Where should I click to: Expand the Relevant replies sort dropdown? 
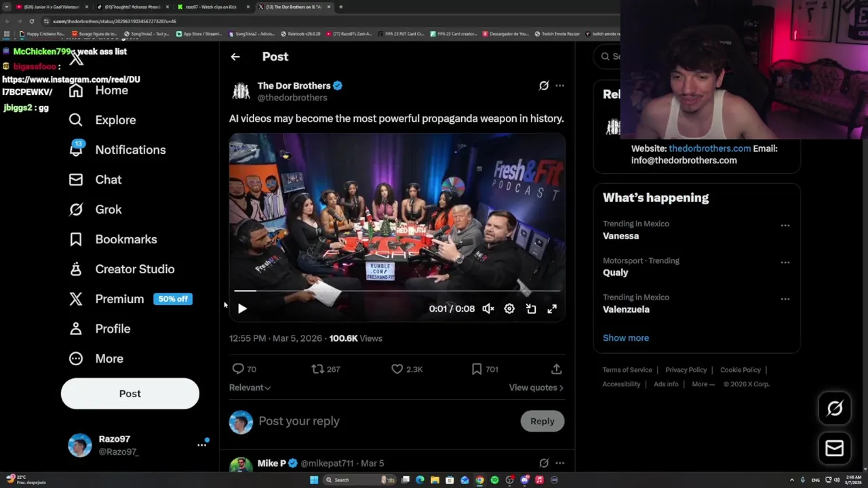point(250,388)
